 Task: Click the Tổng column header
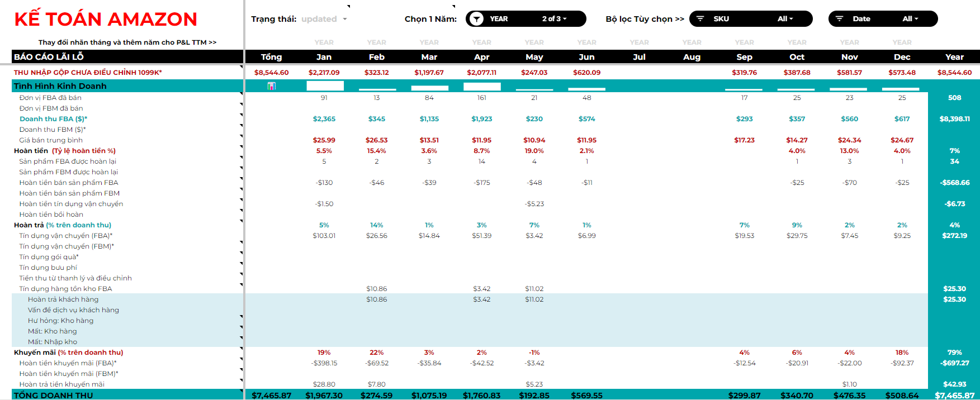pos(272,57)
